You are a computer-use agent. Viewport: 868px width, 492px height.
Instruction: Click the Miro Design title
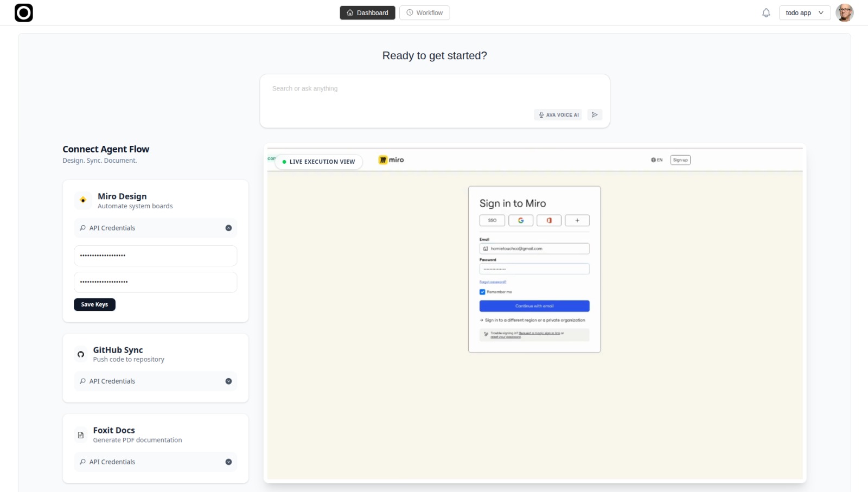pos(122,196)
